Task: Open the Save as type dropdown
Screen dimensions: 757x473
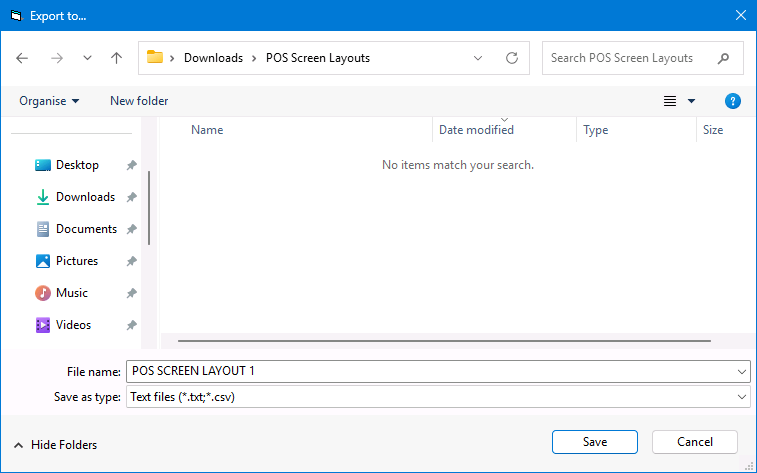Action: pyautogui.click(x=741, y=397)
